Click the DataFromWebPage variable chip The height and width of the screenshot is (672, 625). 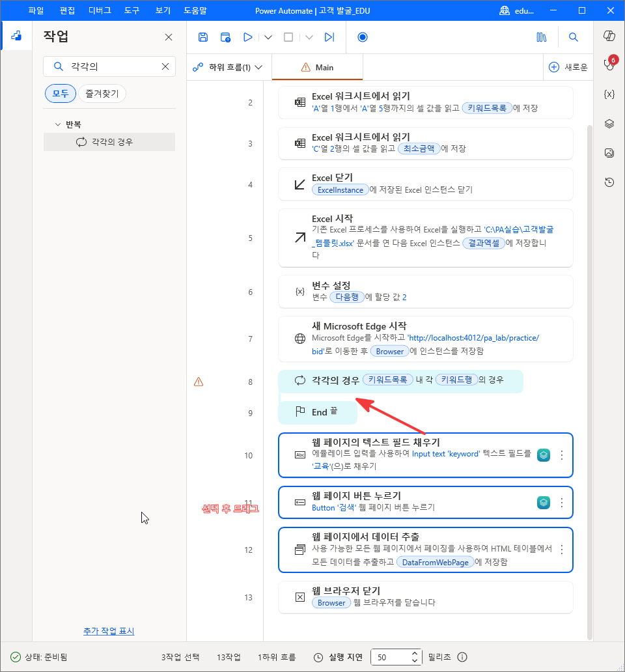tap(436, 563)
